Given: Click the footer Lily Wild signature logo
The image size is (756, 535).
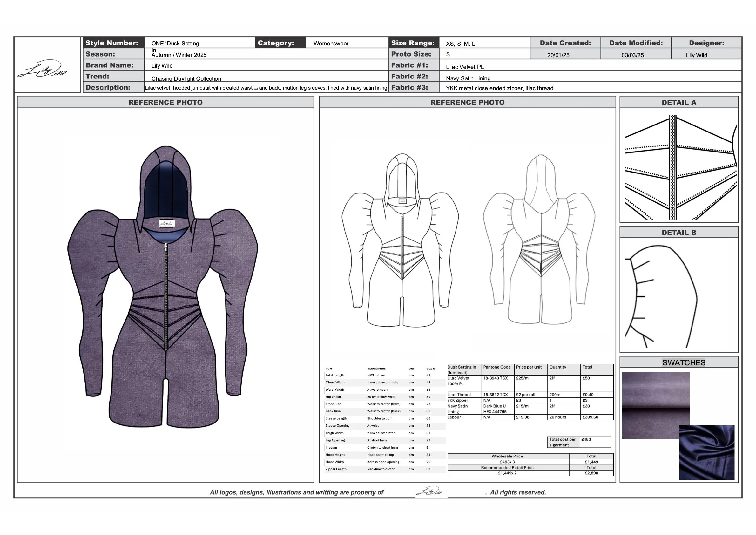Looking at the screenshot, I should tap(429, 491).
